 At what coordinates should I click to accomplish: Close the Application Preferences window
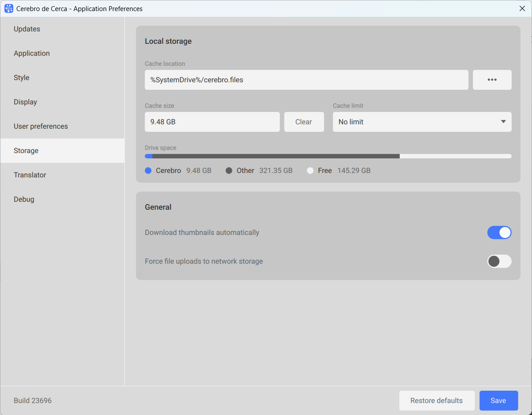(522, 8)
